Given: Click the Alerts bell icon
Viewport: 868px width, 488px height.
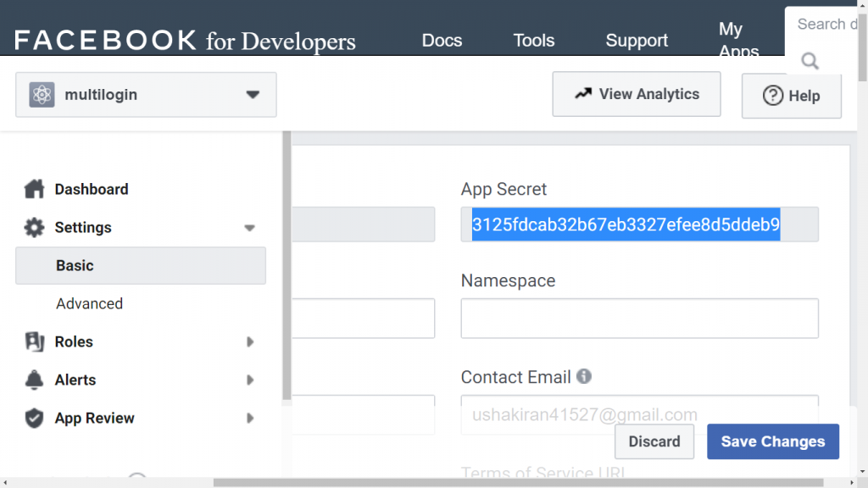Looking at the screenshot, I should coord(34,380).
